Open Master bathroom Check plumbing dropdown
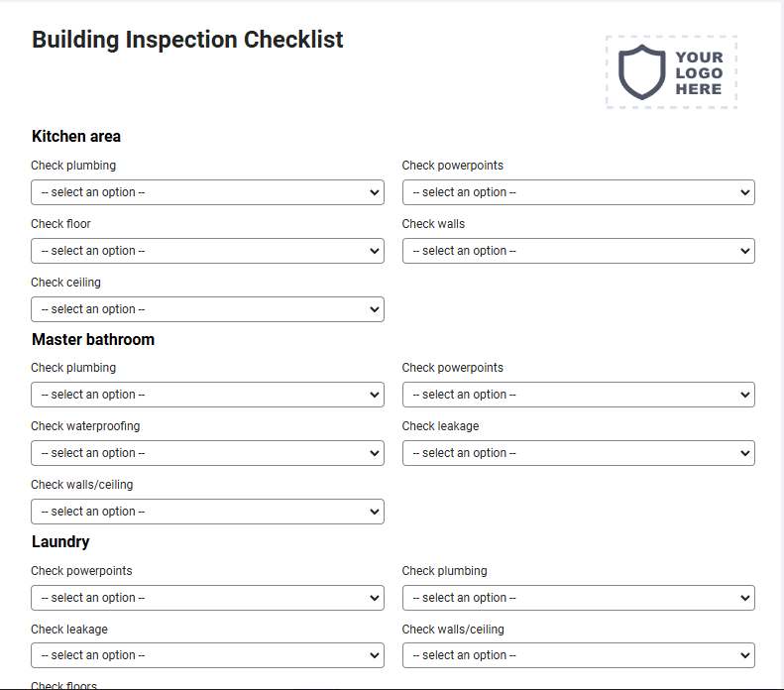 207,395
